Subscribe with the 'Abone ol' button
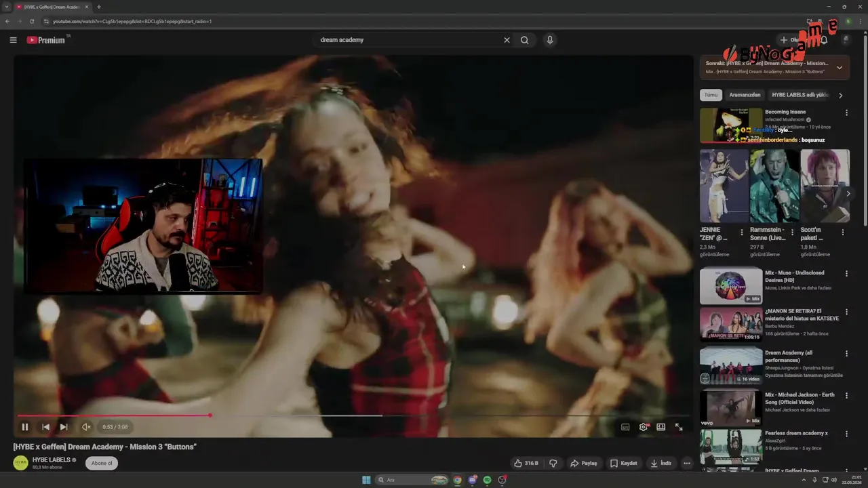The height and width of the screenshot is (488, 868). pos(102,463)
